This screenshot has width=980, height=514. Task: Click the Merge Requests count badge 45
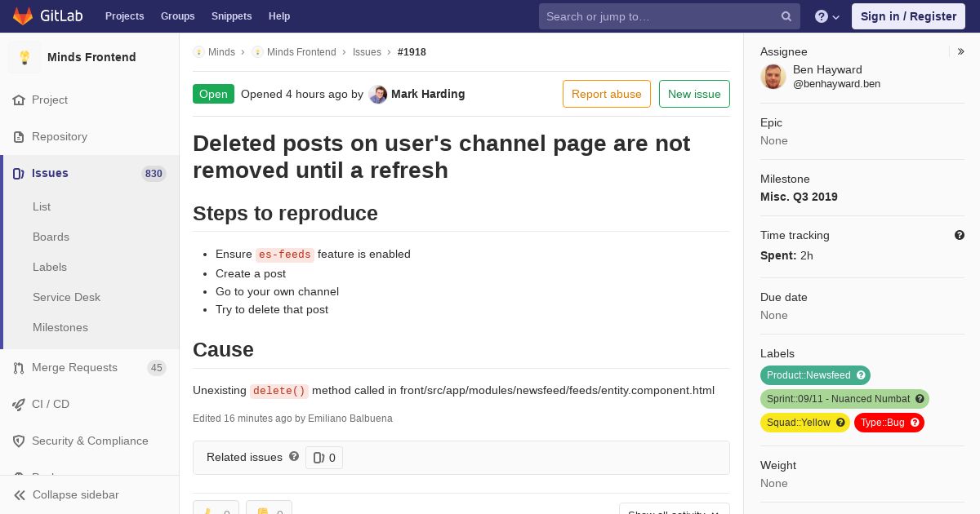point(157,368)
